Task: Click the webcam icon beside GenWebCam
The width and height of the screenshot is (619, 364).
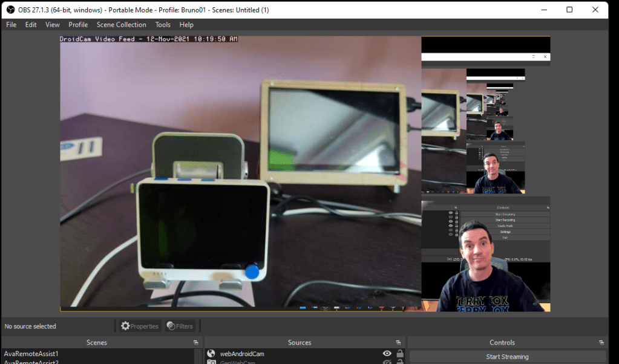Action: click(x=212, y=362)
